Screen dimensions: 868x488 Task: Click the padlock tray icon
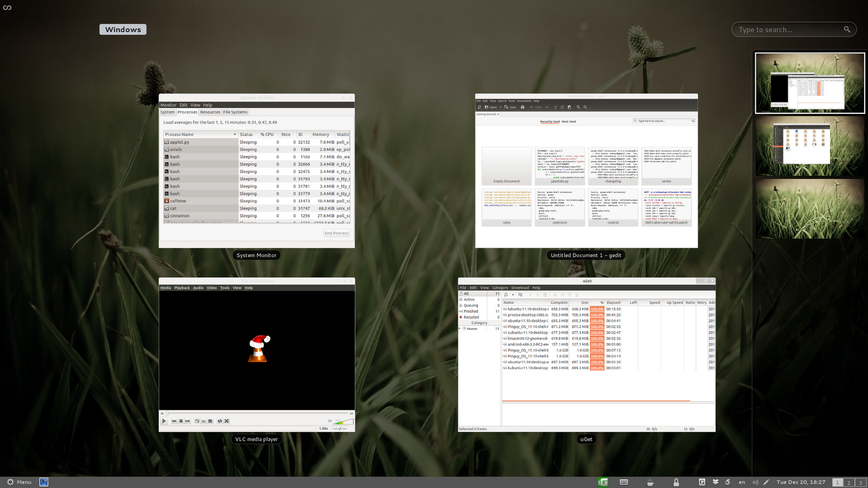[x=676, y=482]
